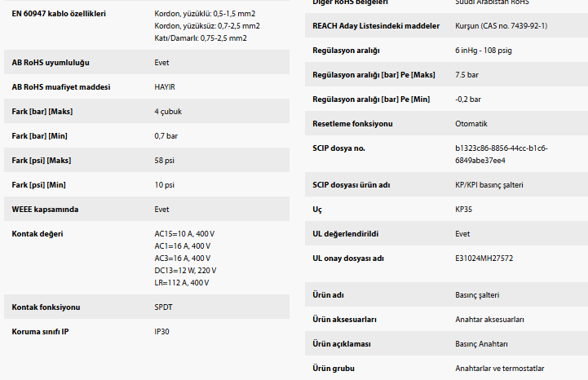
Task: Select the HAYIR value
Action: point(164,87)
